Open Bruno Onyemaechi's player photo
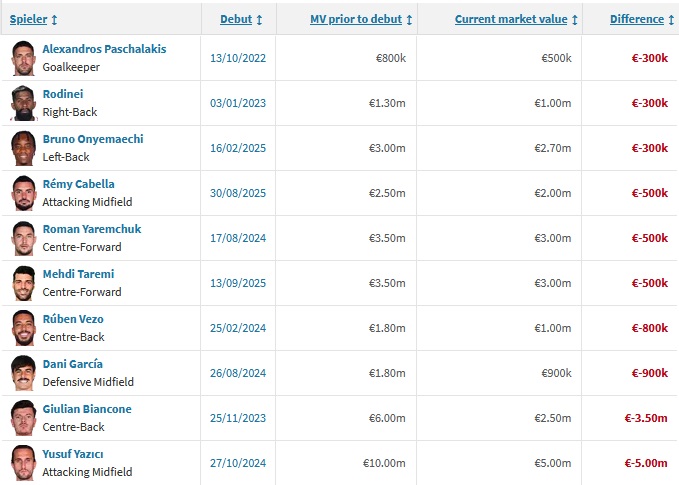The width and height of the screenshot is (679, 485). (23, 148)
